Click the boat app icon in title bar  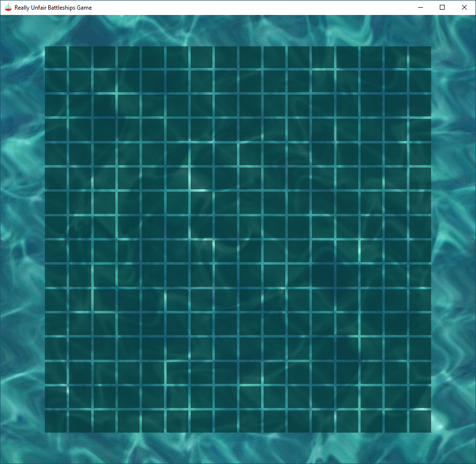click(x=8, y=7)
